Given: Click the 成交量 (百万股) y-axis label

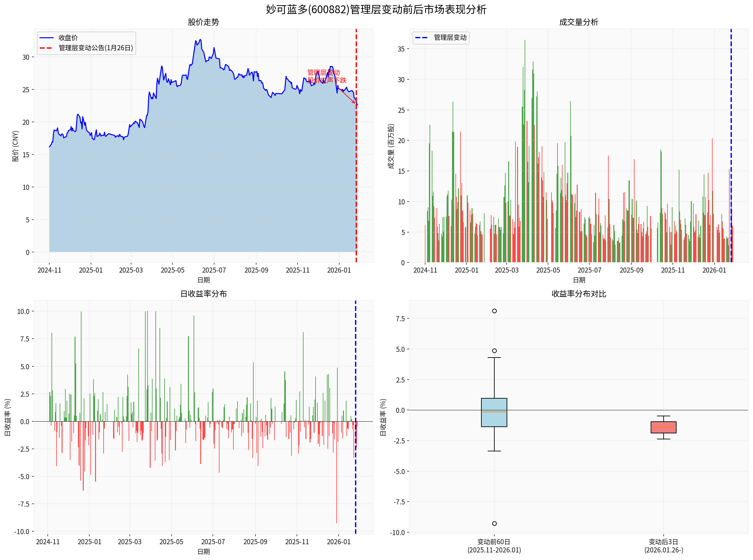Looking at the screenshot, I should [391, 146].
